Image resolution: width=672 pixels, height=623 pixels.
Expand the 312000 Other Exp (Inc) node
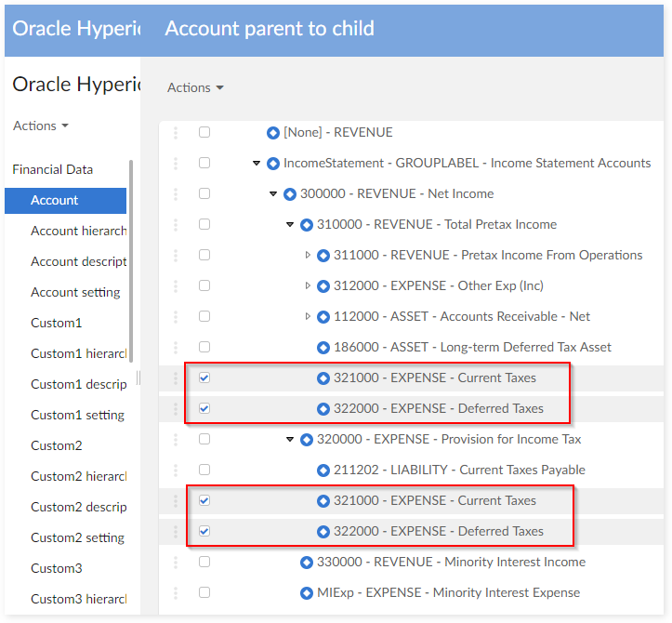click(x=309, y=286)
